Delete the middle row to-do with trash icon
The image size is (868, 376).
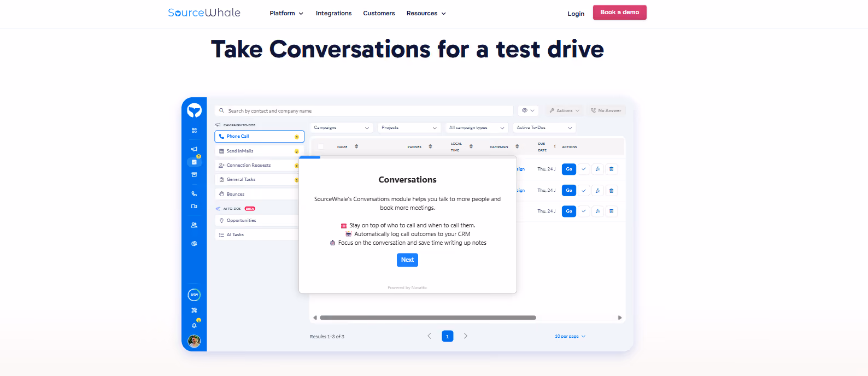(612, 190)
